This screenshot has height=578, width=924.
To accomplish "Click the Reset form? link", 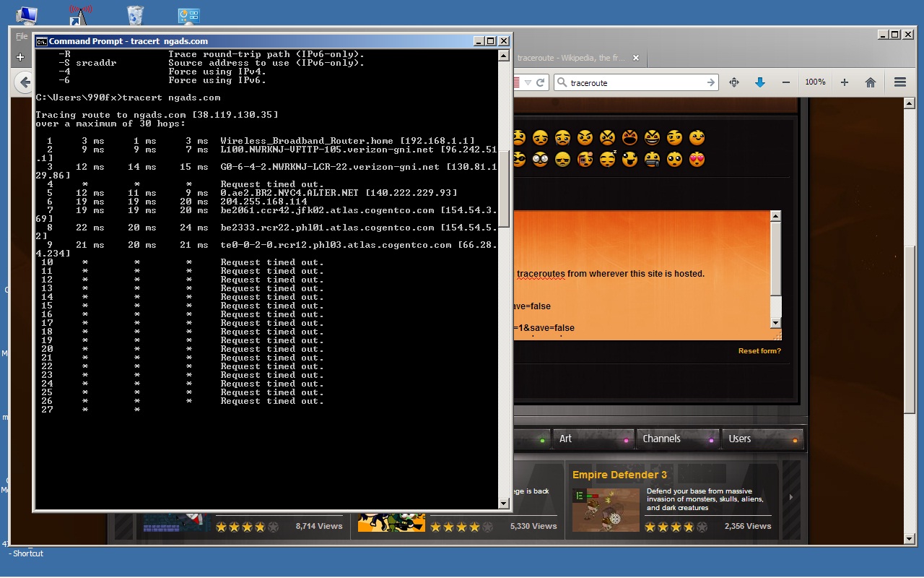I will pyautogui.click(x=759, y=351).
